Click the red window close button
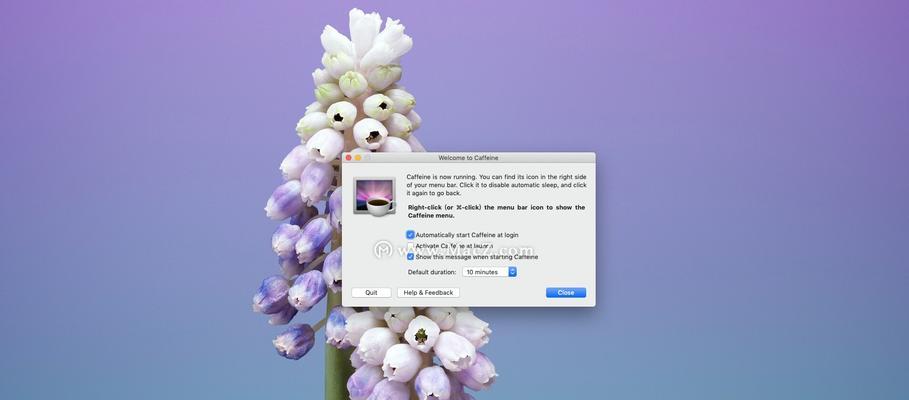Image resolution: width=909 pixels, height=400 pixels. pyautogui.click(x=349, y=158)
